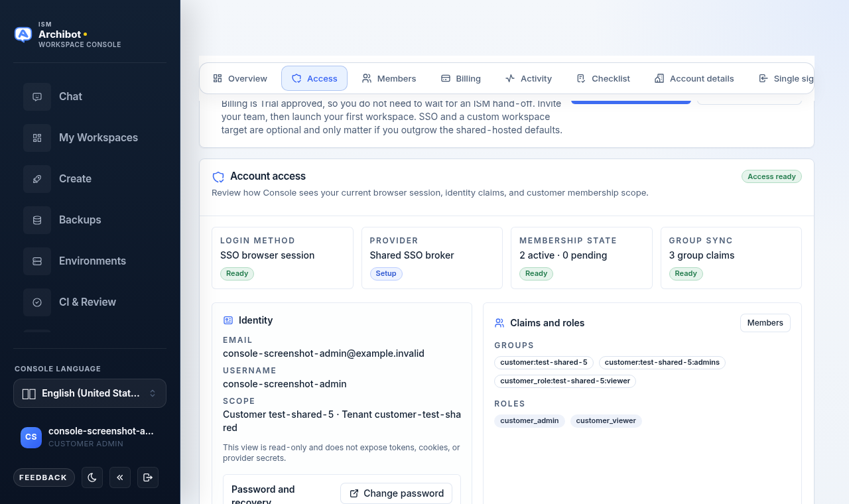Click the username value console-screenshot-admin

(x=285, y=384)
